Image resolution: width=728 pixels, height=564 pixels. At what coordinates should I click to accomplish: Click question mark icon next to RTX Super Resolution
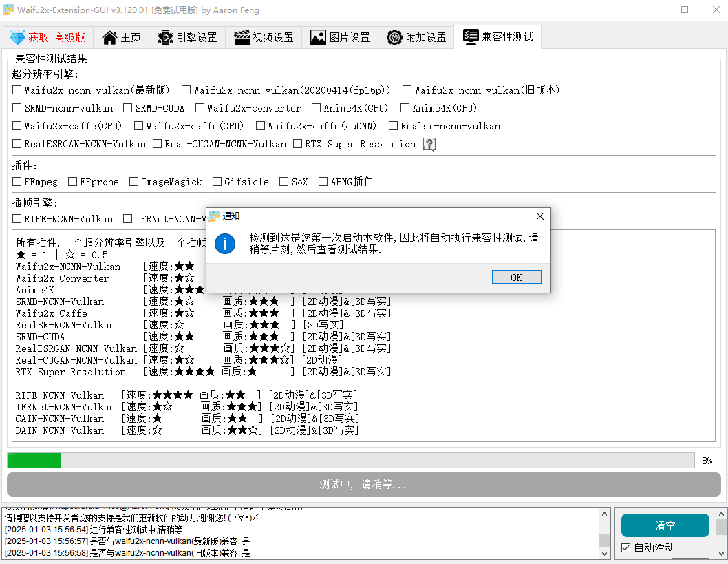tap(428, 144)
